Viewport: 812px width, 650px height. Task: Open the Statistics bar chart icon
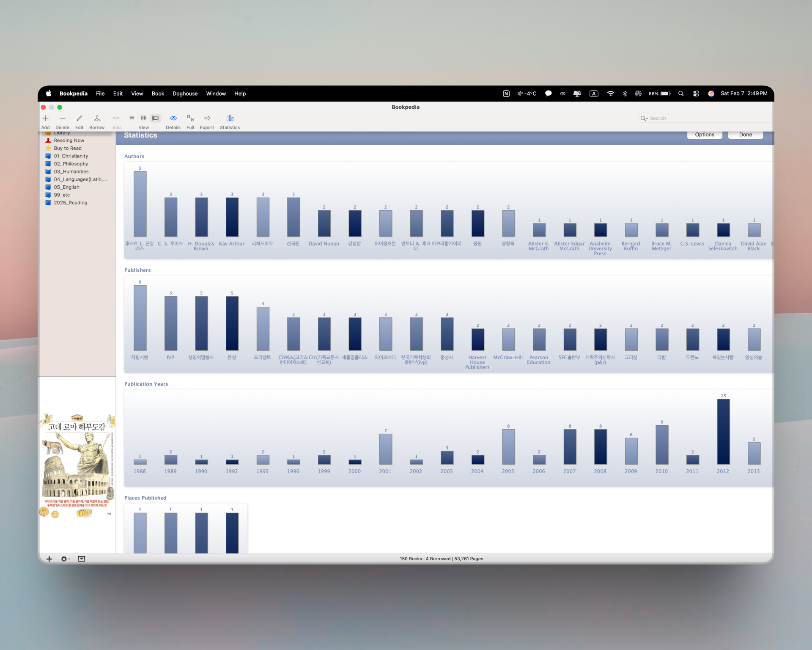point(230,119)
